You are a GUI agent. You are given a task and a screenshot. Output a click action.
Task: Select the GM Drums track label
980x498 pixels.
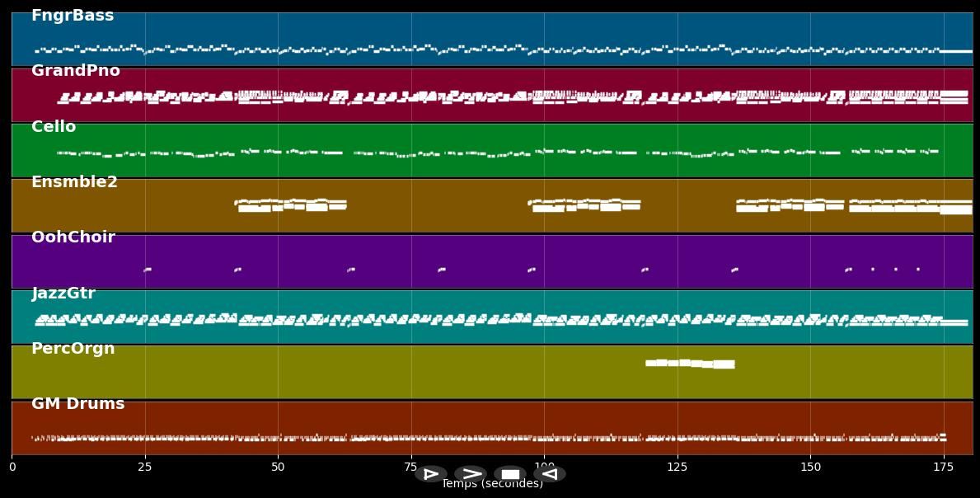tap(77, 404)
